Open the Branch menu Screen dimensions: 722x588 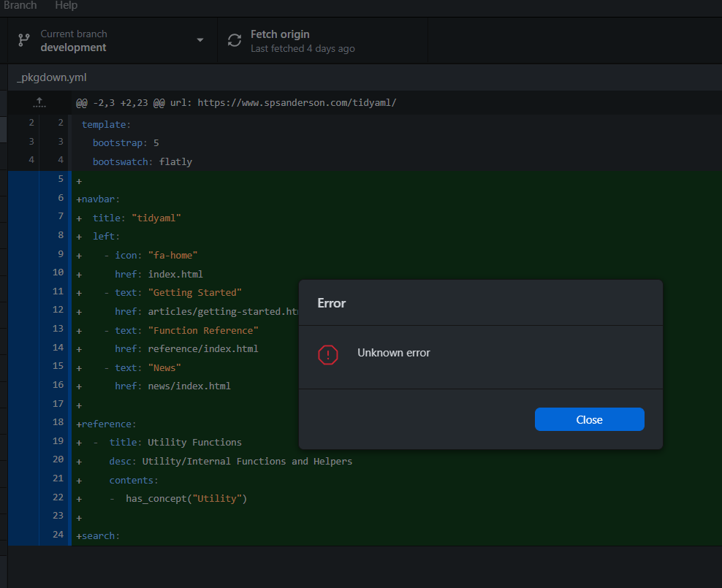(x=20, y=6)
